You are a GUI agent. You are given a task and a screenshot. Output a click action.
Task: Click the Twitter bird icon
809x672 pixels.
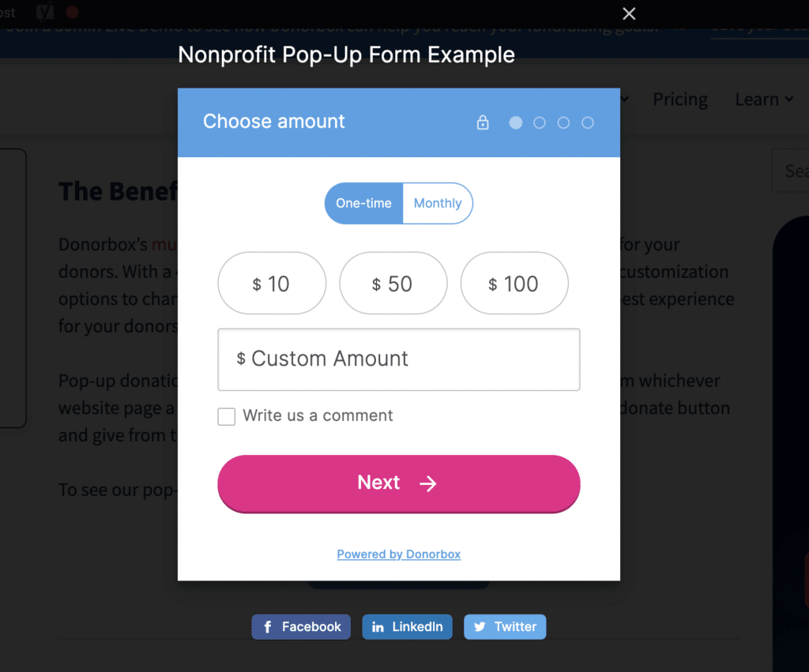click(x=479, y=626)
